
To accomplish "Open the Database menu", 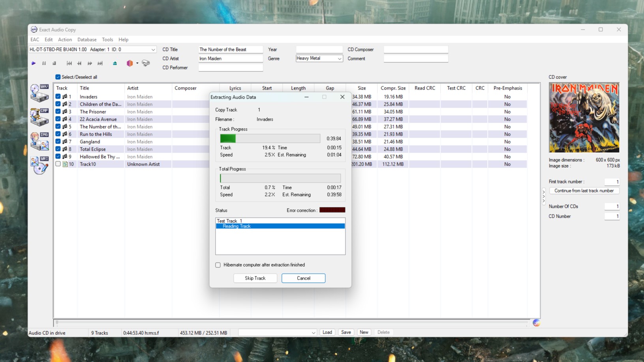I will coord(87,39).
